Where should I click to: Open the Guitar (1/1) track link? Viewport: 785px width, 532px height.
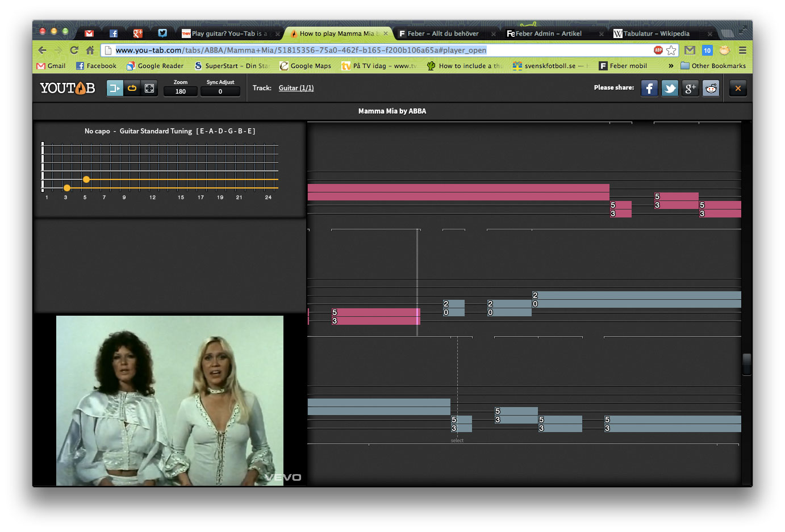point(296,88)
